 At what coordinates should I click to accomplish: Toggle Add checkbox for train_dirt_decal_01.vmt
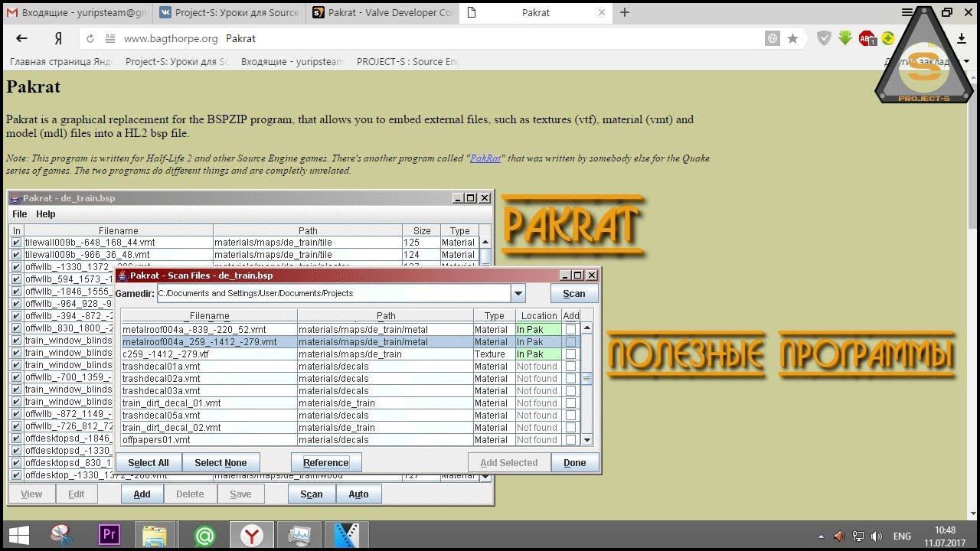coord(570,403)
